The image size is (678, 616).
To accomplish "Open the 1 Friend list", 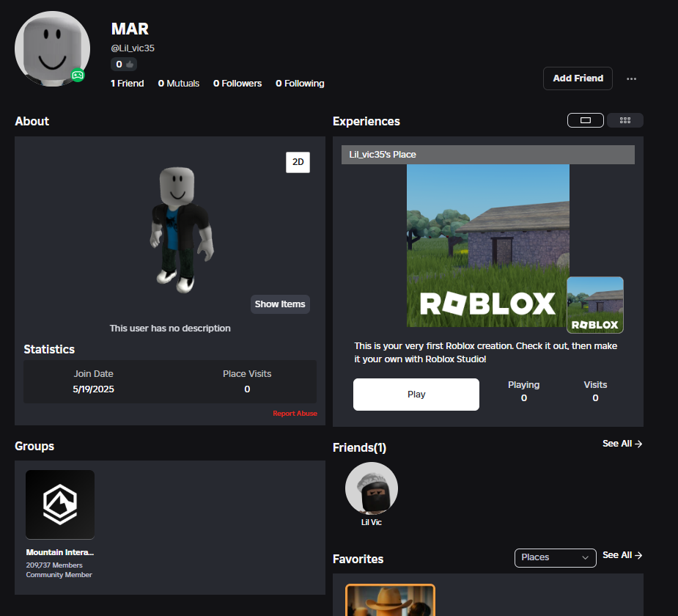I will pyautogui.click(x=127, y=84).
